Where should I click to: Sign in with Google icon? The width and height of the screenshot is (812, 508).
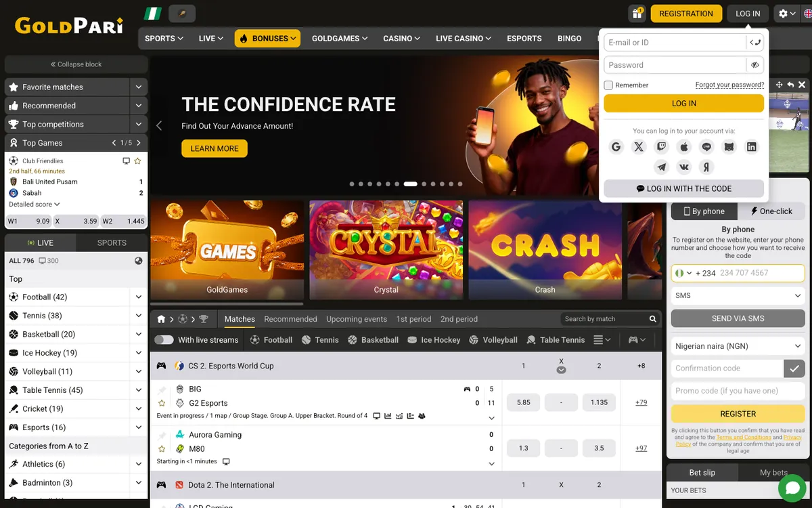616,147
